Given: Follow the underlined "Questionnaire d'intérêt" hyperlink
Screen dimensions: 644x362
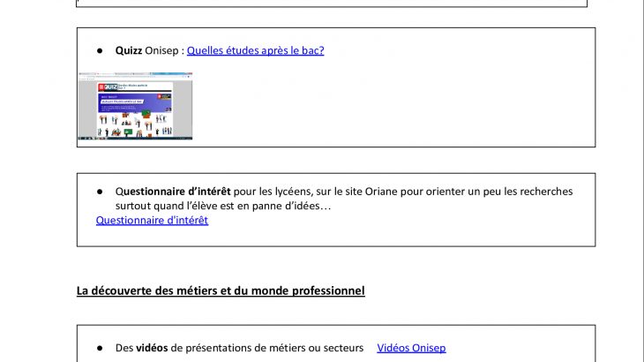Looking at the screenshot, I should pos(152,220).
